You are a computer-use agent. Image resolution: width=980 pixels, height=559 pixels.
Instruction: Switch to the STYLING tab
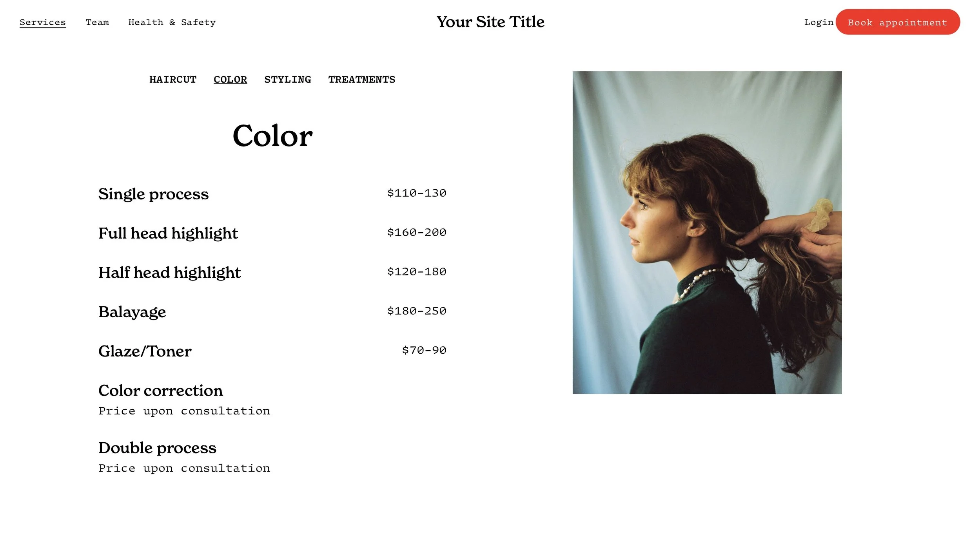(x=288, y=80)
